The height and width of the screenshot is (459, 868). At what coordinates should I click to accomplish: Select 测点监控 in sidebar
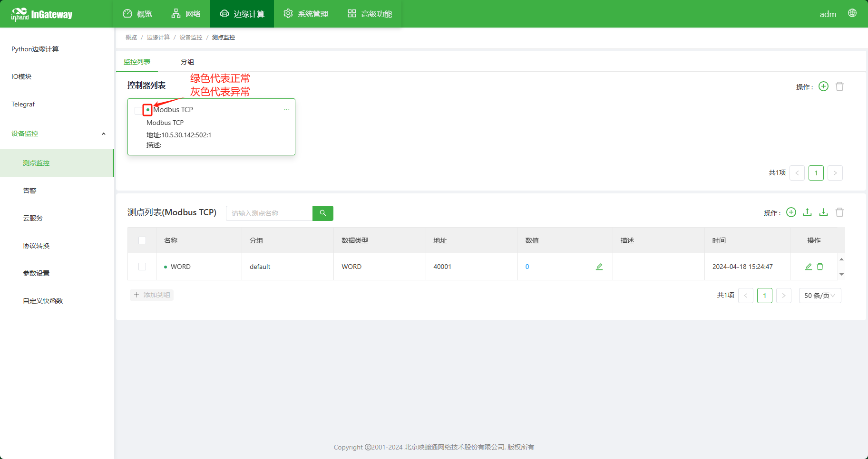click(x=57, y=163)
